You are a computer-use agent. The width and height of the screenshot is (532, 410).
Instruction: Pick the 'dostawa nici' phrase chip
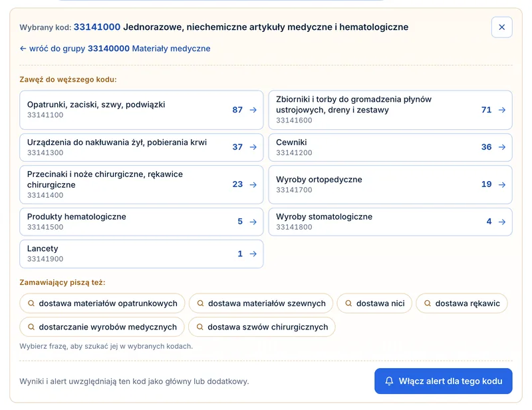point(374,304)
